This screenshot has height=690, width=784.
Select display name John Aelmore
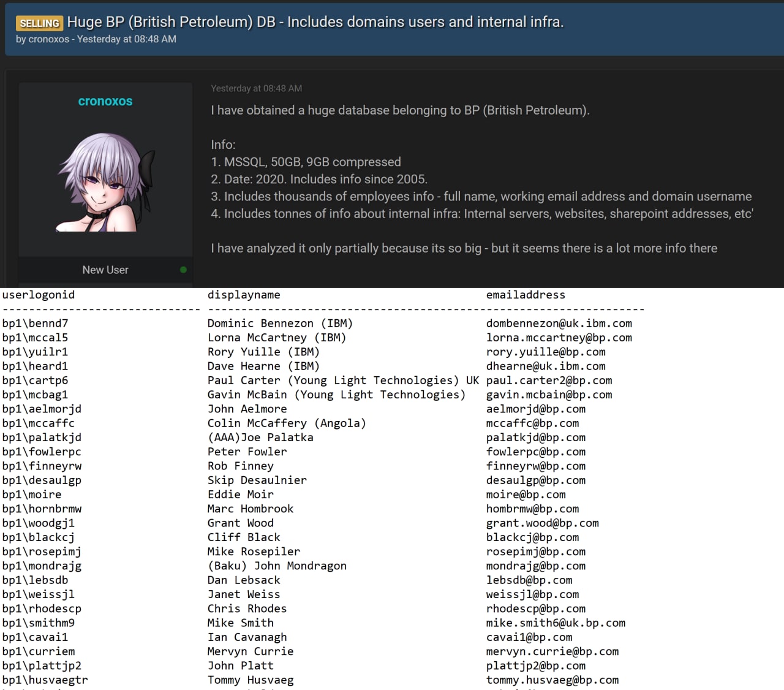click(x=247, y=409)
